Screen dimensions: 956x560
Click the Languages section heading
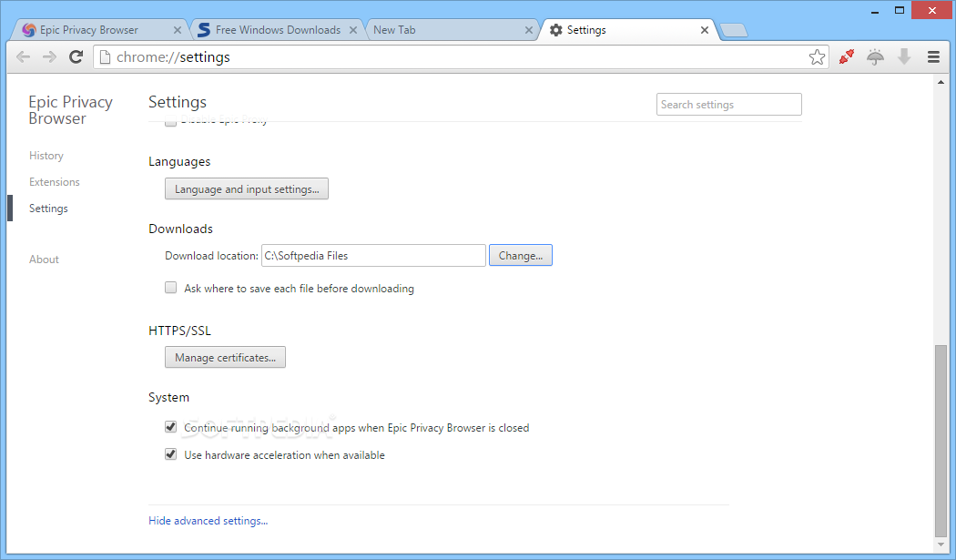click(179, 162)
